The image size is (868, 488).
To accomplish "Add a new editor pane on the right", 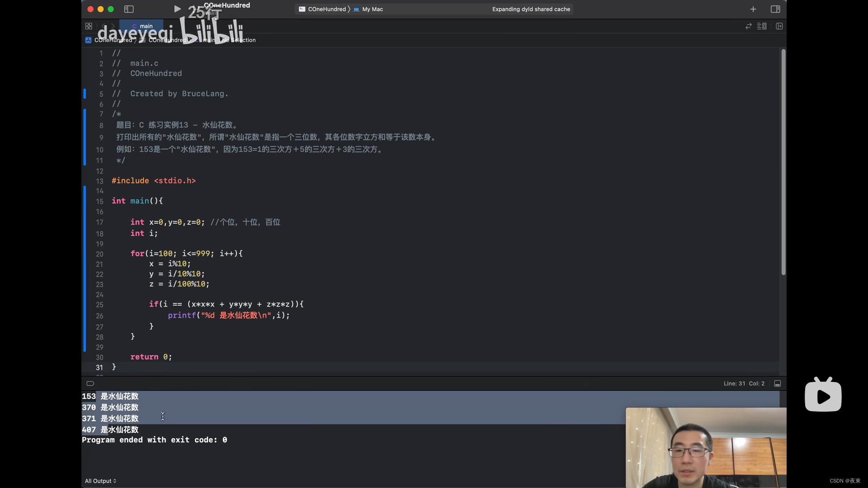I will coord(779,26).
